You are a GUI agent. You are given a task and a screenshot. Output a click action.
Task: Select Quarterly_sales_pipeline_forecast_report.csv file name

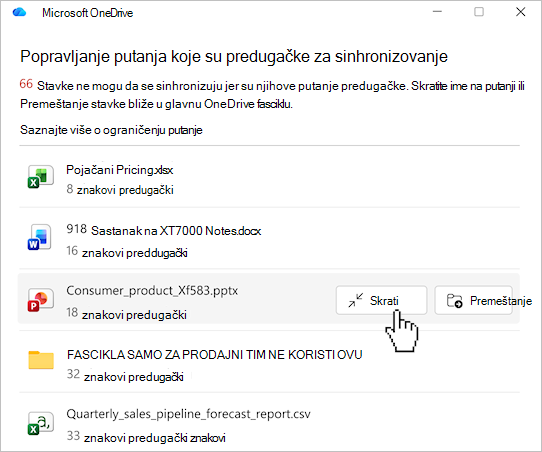188,414
